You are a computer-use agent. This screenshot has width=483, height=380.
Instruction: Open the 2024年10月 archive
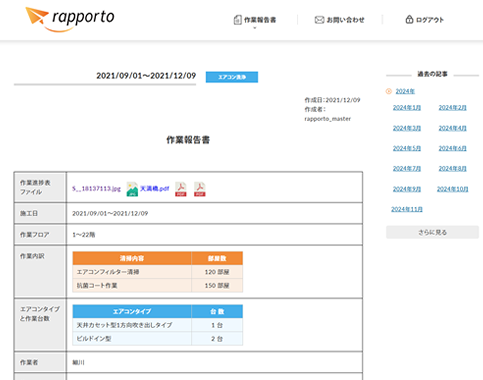pos(452,189)
